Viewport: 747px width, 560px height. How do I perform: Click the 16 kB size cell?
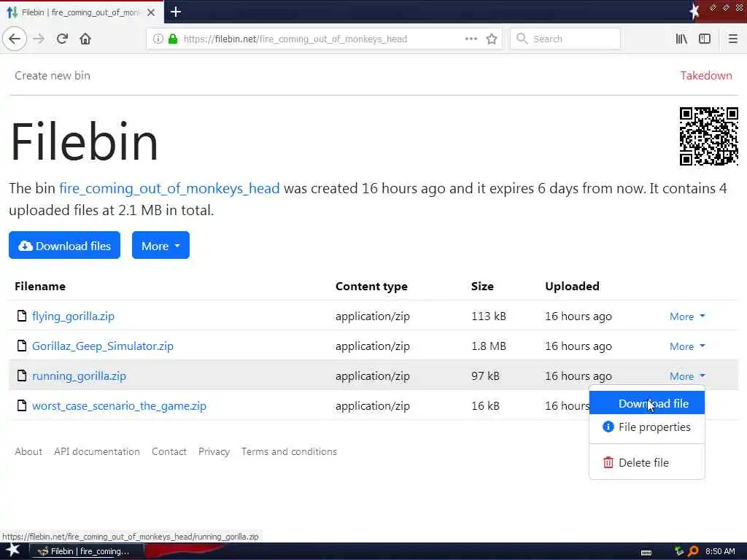pos(485,406)
